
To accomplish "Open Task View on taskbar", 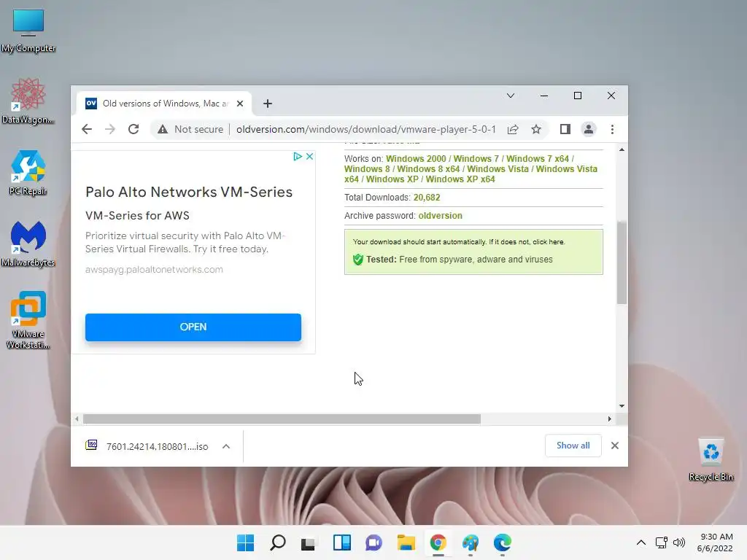I will tap(309, 542).
